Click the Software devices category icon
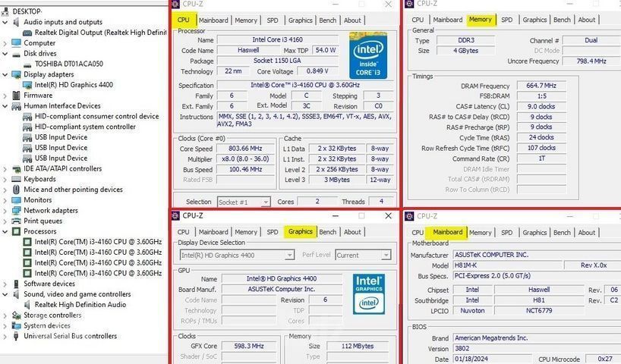Viewport: 621px width, 364px height. coord(16,284)
